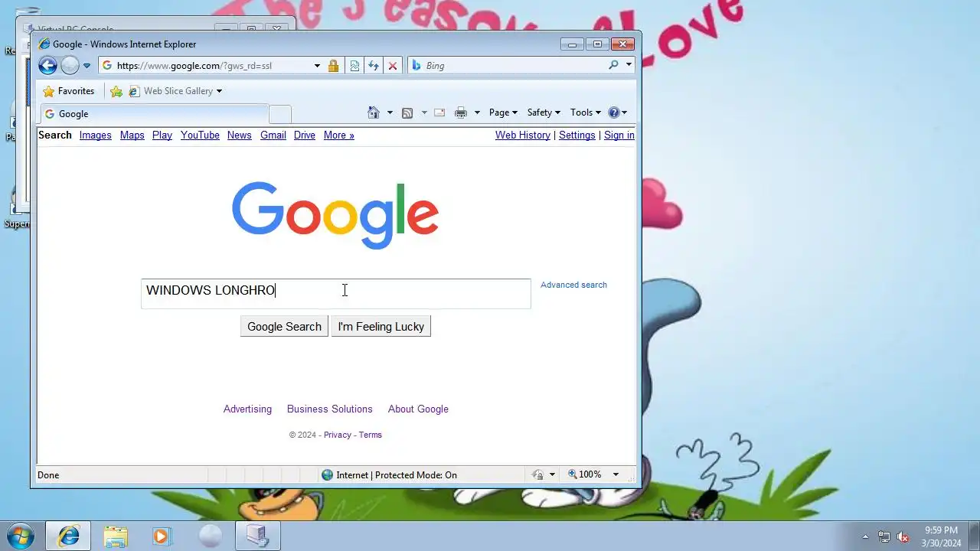
Task: Open the About Google link
Action: (418, 409)
